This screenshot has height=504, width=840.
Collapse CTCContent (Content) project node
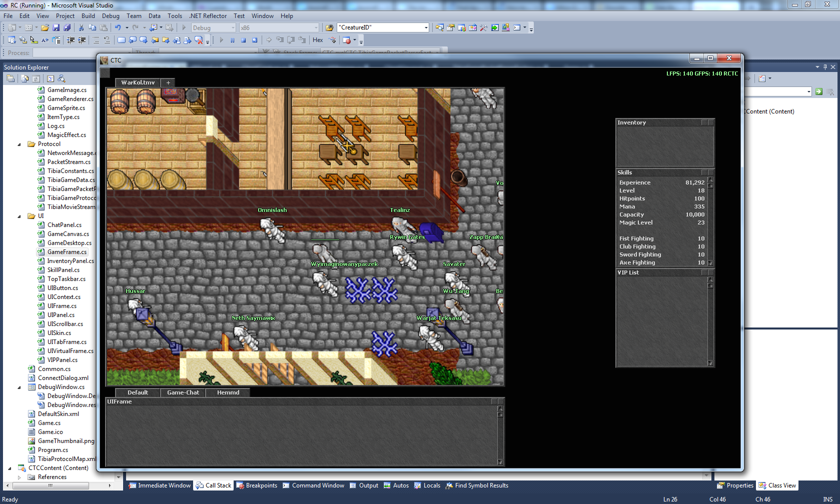tap(10, 468)
